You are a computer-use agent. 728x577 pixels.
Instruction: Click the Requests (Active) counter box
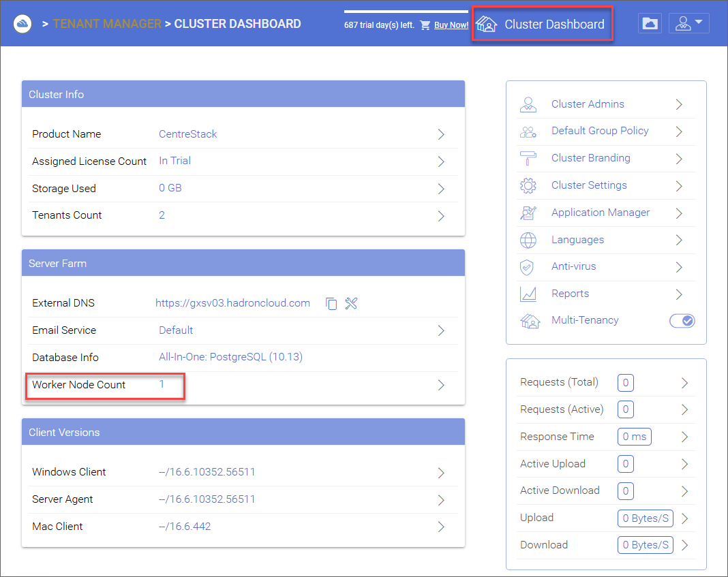point(625,409)
